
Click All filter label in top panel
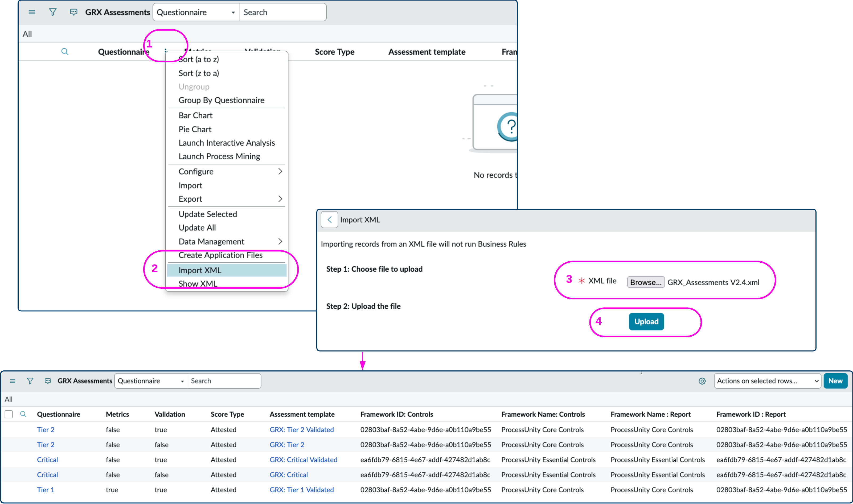(x=27, y=34)
